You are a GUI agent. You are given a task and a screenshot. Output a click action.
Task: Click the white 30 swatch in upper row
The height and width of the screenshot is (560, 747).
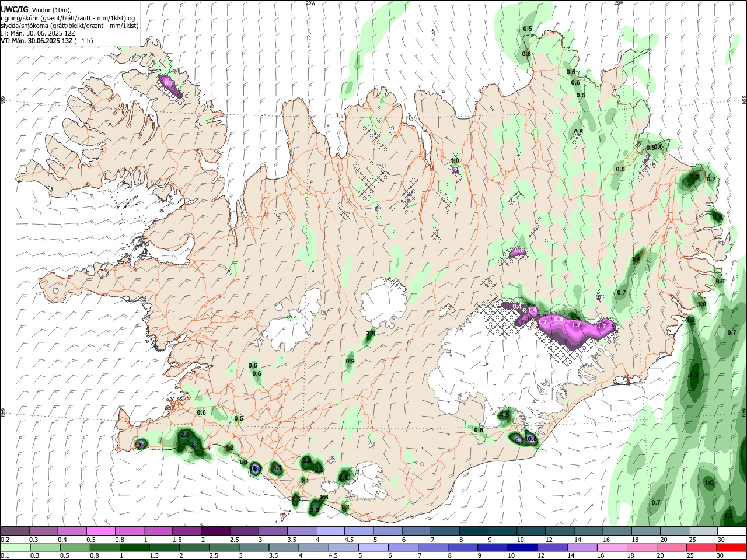tap(732, 531)
